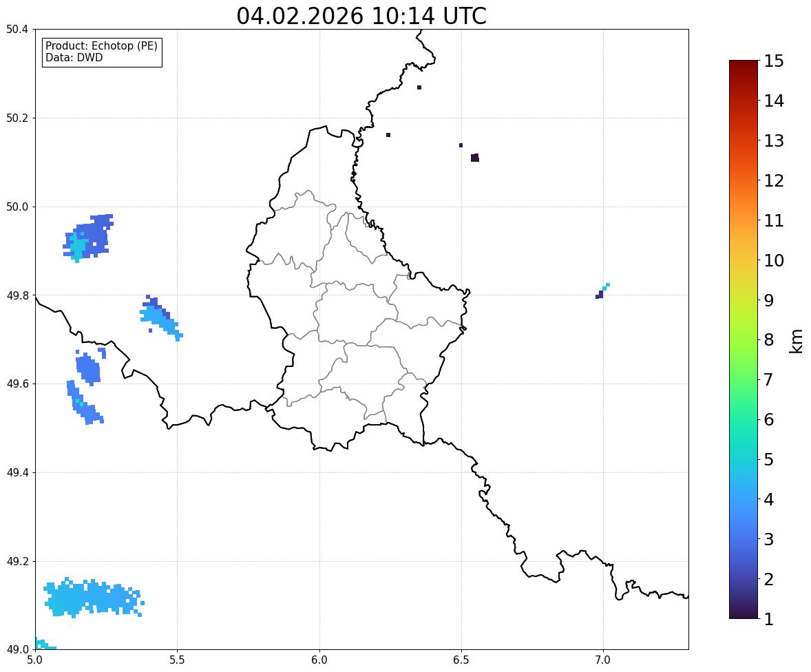Click the latitude axis label 49.6
The height and width of the screenshot is (672, 811).
[17, 384]
